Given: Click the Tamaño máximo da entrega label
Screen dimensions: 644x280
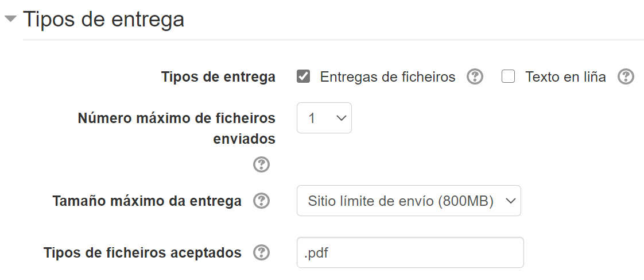Looking at the screenshot, I should [x=147, y=201].
